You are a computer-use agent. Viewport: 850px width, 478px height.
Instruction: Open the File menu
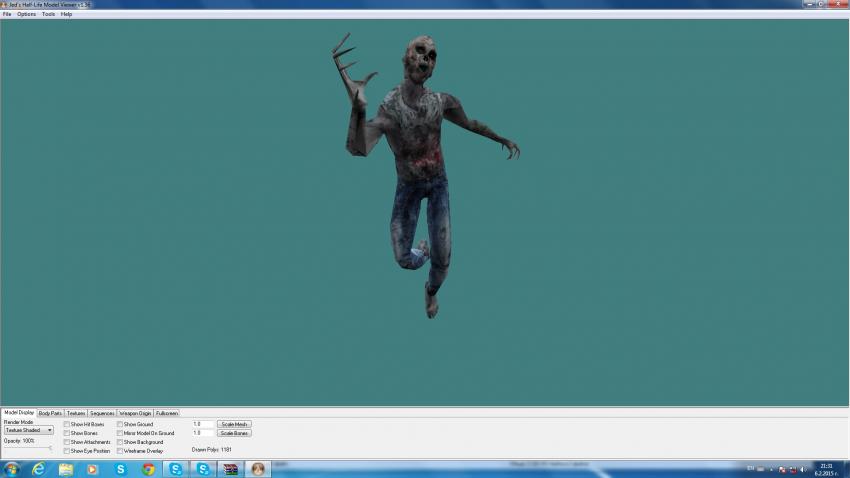coord(7,14)
